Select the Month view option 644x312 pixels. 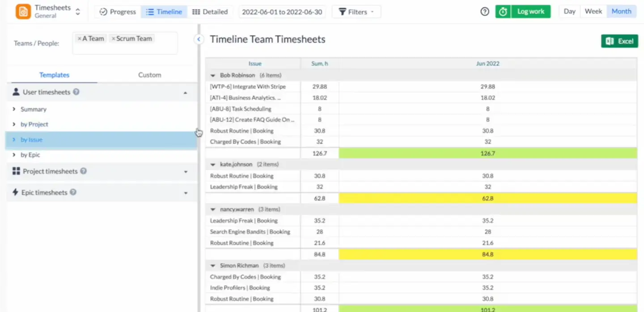click(621, 11)
